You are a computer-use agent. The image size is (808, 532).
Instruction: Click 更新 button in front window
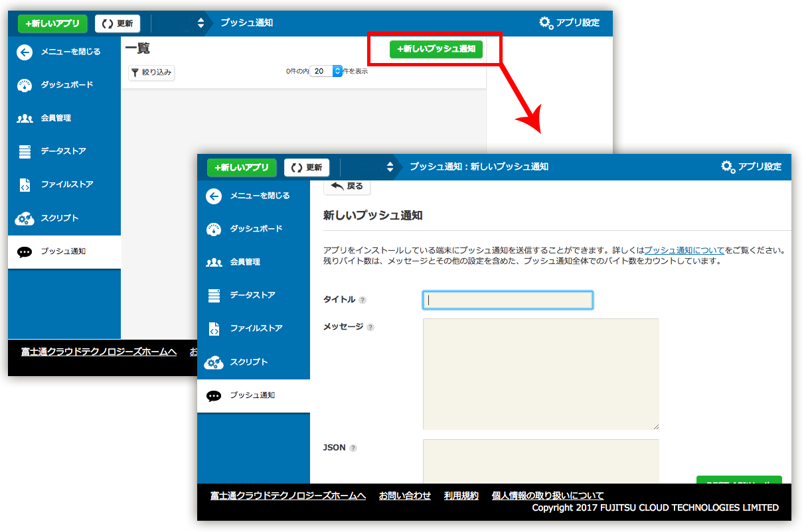click(307, 168)
